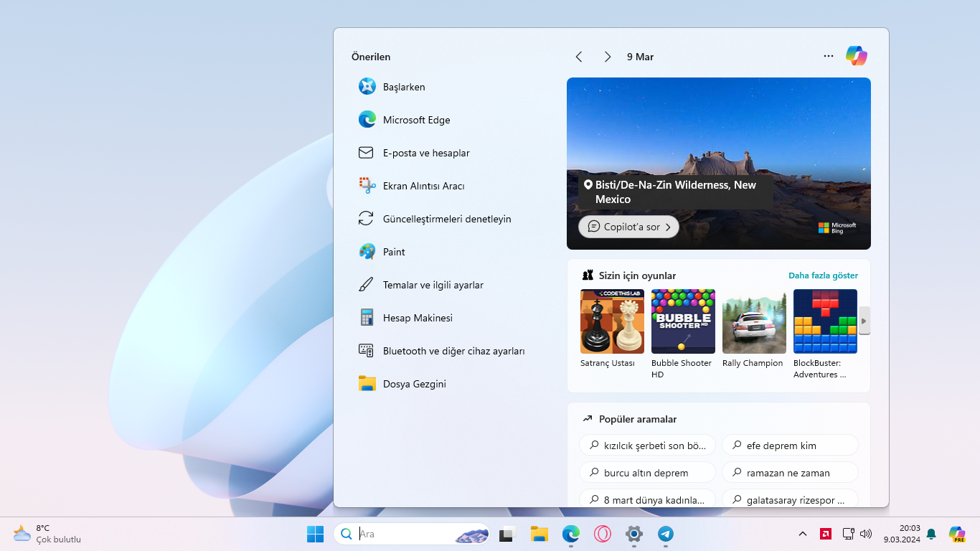
Task: Click the Ara search input field
Action: click(x=405, y=534)
